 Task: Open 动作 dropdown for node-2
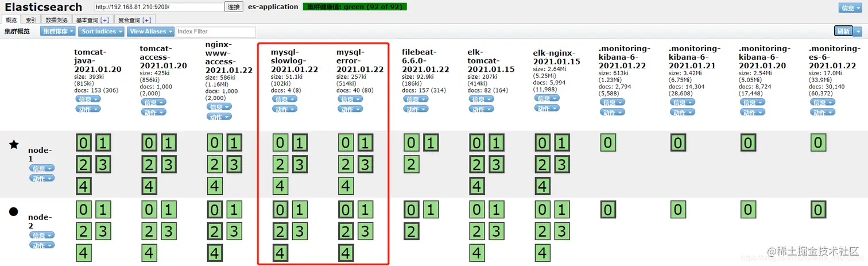(42, 245)
